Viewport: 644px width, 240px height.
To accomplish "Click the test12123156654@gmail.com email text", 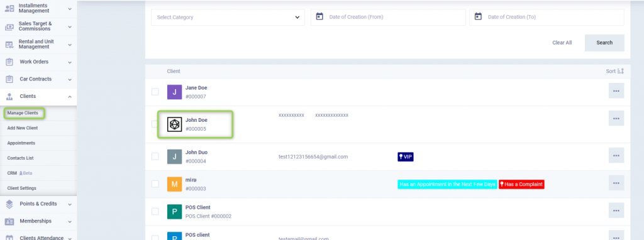I will pyautogui.click(x=313, y=156).
